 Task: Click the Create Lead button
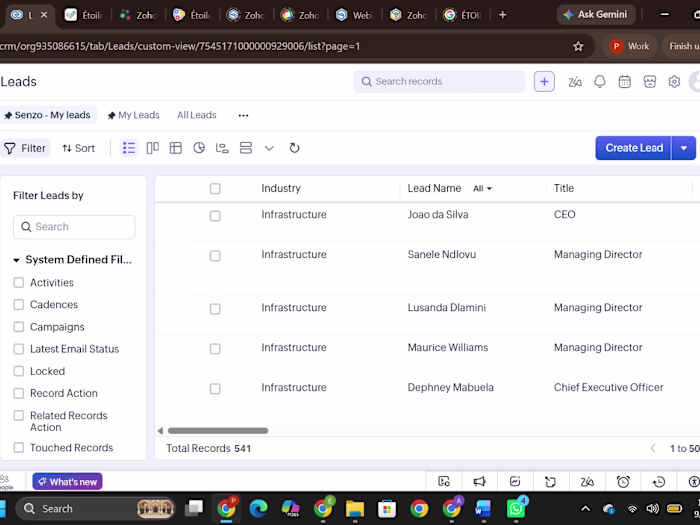coord(633,148)
